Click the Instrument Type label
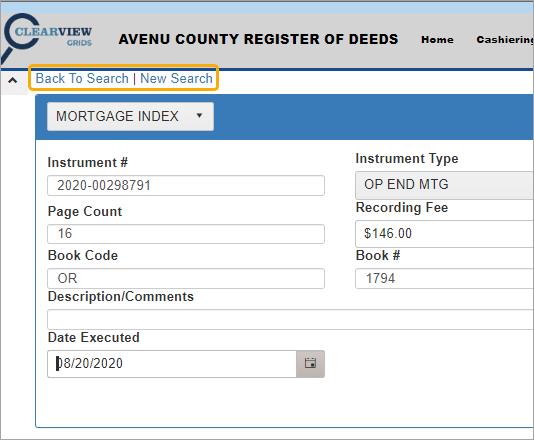Viewport: 534px width, 440px height. [x=407, y=159]
